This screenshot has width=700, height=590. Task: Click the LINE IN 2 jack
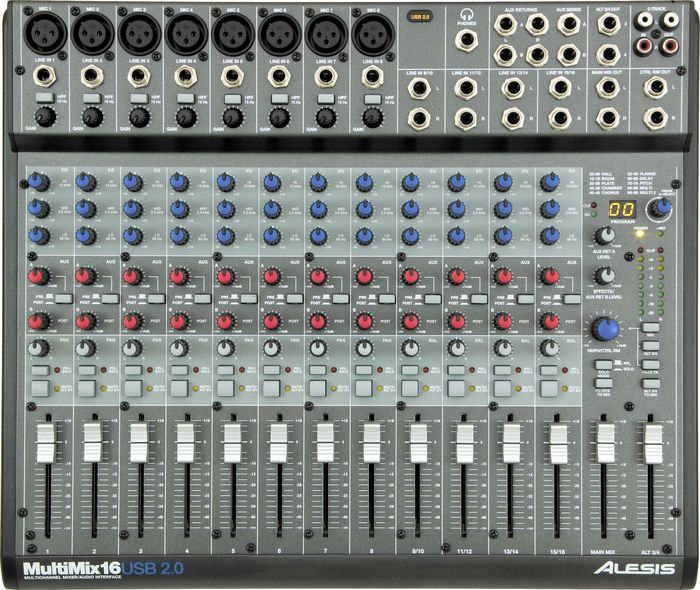(92, 76)
